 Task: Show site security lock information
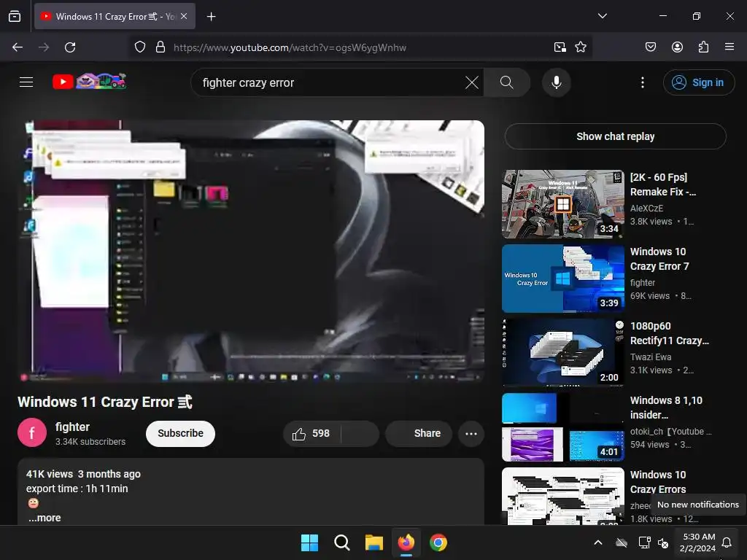pos(160,47)
